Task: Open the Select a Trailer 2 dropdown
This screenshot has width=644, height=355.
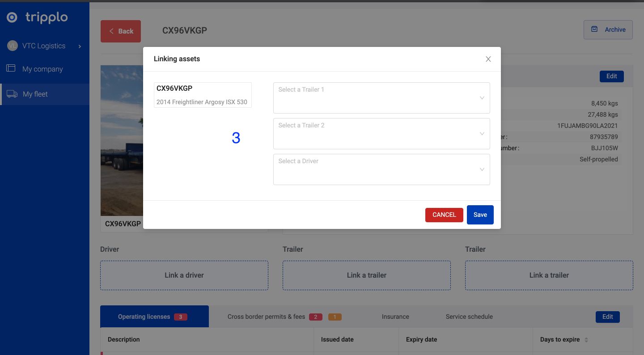Action: click(381, 134)
